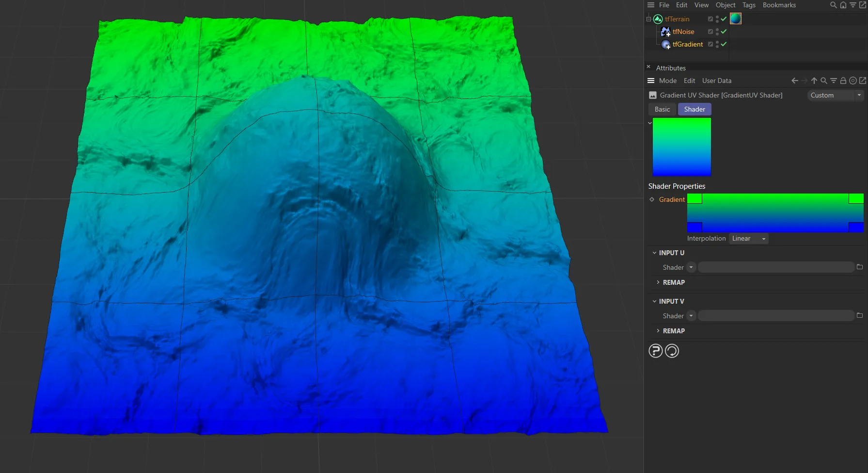Open the Object Manager search icon
868x473 pixels.
833,5
